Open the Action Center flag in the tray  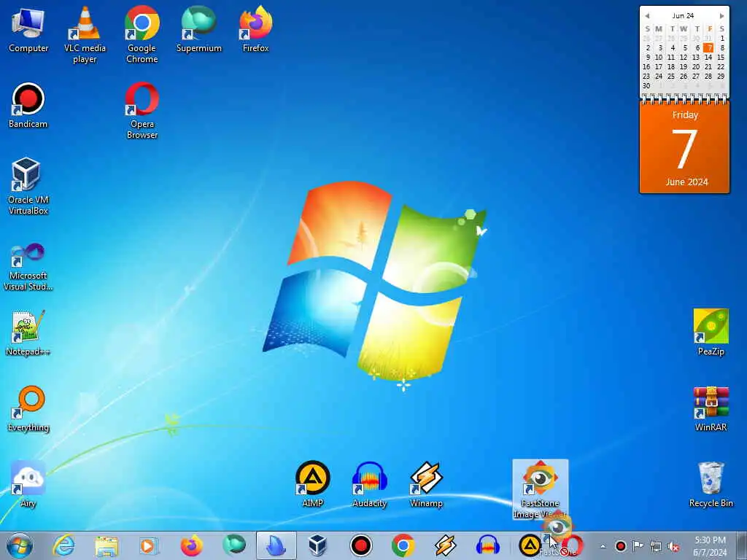(638, 546)
